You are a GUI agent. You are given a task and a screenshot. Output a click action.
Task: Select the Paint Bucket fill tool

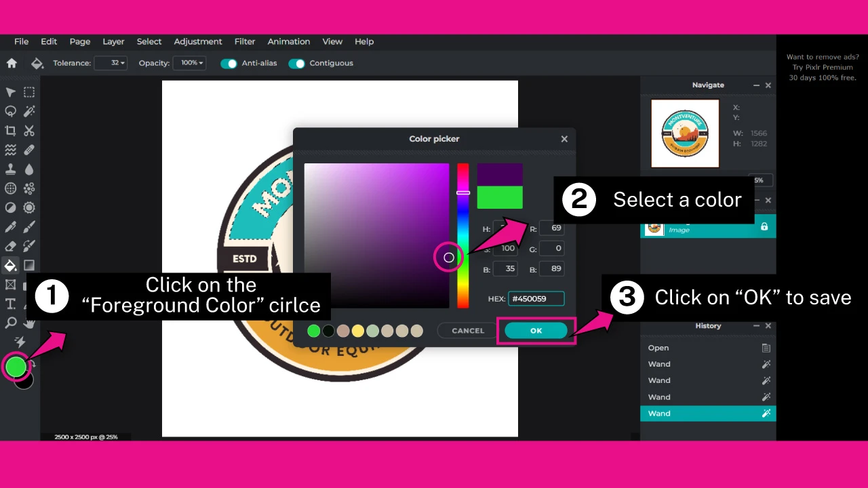point(11,265)
